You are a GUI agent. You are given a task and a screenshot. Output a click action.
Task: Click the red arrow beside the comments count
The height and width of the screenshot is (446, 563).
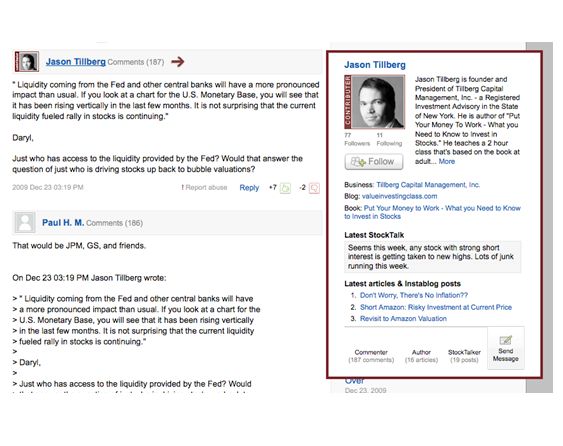(177, 62)
